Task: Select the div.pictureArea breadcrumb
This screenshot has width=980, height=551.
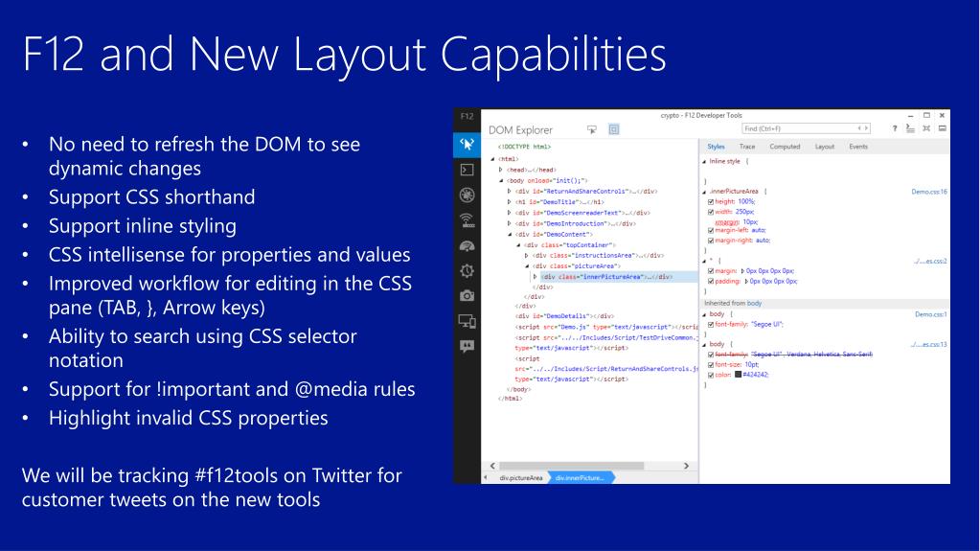Action: tap(520, 478)
